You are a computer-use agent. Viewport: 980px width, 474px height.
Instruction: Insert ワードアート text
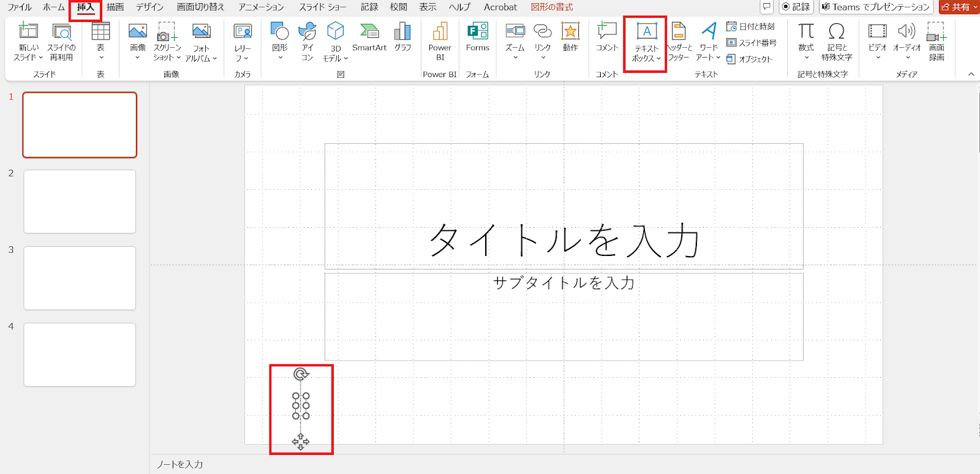[x=708, y=42]
